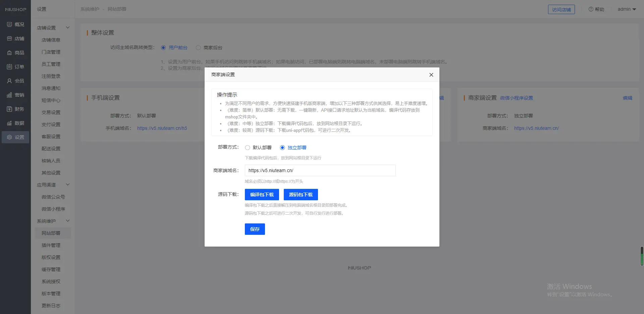Close the 商家端设置 dialog

(x=431, y=75)
